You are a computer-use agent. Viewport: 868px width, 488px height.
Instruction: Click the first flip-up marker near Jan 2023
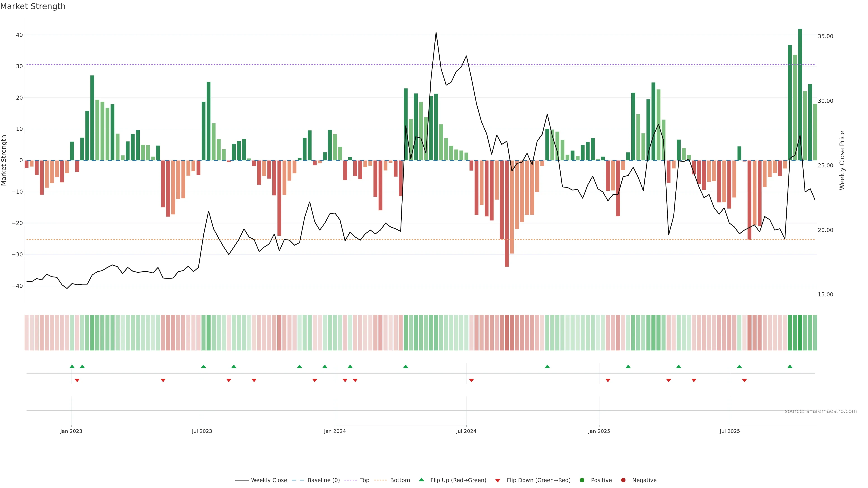(72, 366)
